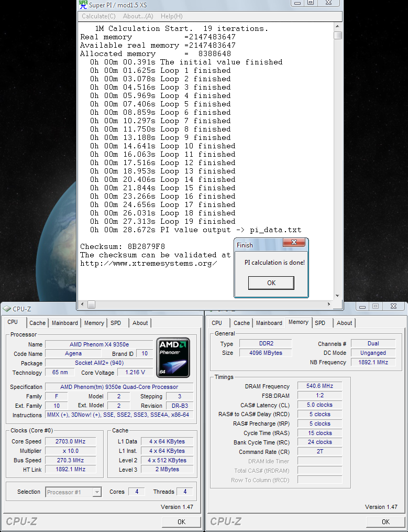
Task: Click the disabled maximize button of right CPU-Z
Action: coord(376,307)
